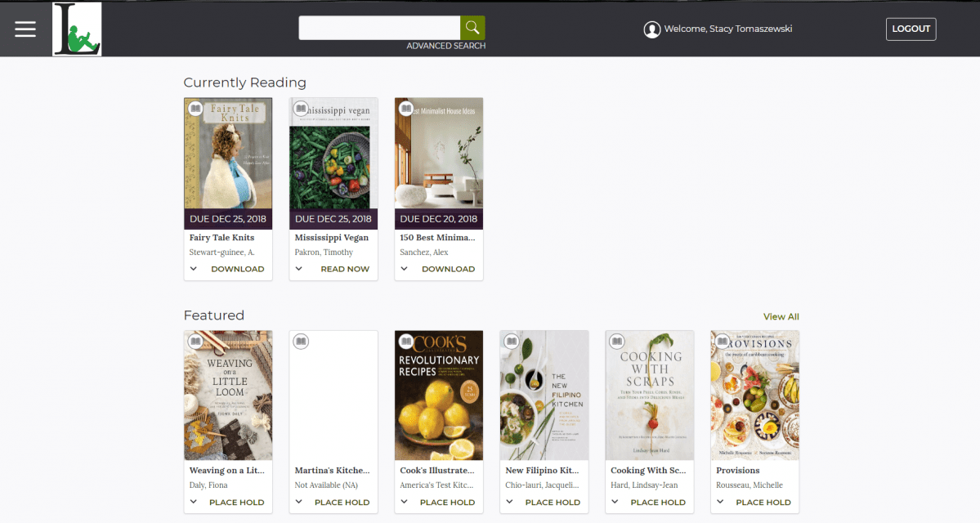
Task: Click the Fairy Tale Knits title text
Action: (222, 238)
